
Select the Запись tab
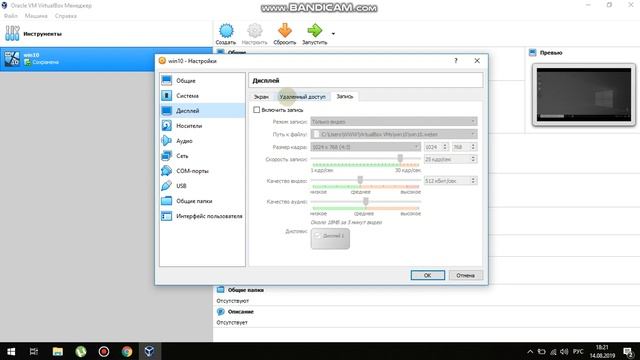pos(344,96)
